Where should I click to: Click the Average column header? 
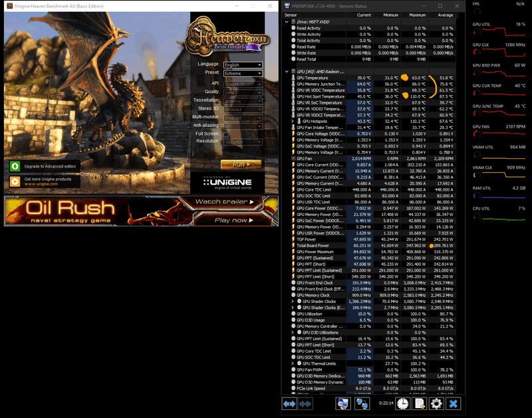[442, 15]
